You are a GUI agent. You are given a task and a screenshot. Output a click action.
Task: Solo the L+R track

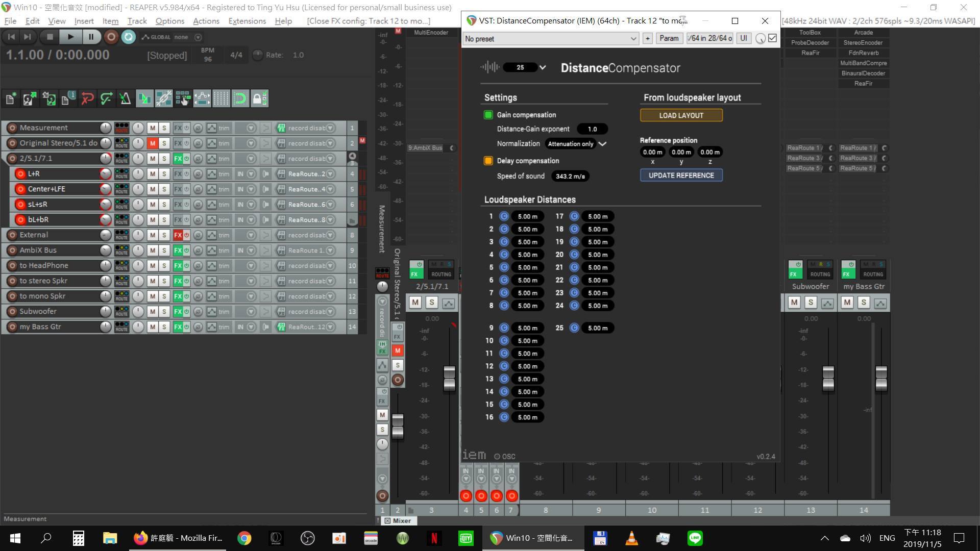[164, 174]
